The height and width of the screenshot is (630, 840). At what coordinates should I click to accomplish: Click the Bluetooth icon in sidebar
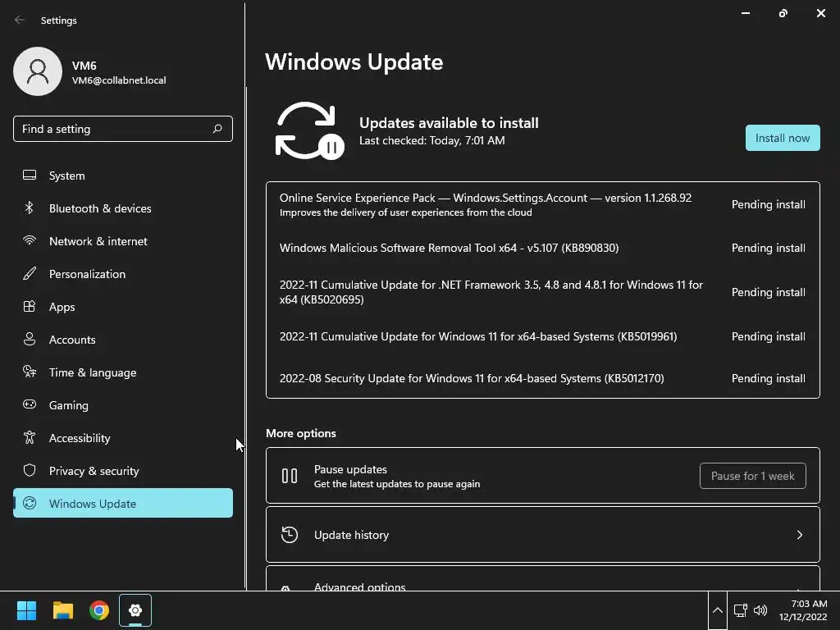pos(30,208)
